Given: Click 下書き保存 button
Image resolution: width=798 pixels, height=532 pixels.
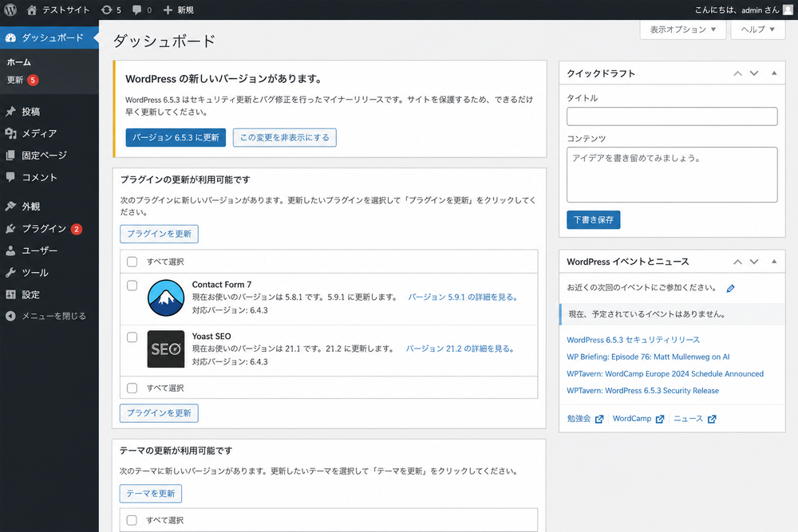Looking at the screenshot, I should (x=594, y=219).
